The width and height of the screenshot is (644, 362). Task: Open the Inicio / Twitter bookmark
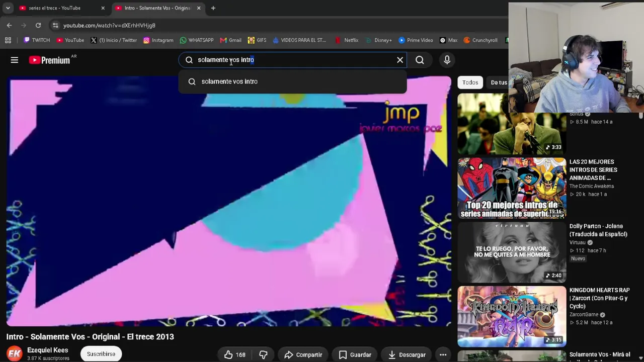114,40
